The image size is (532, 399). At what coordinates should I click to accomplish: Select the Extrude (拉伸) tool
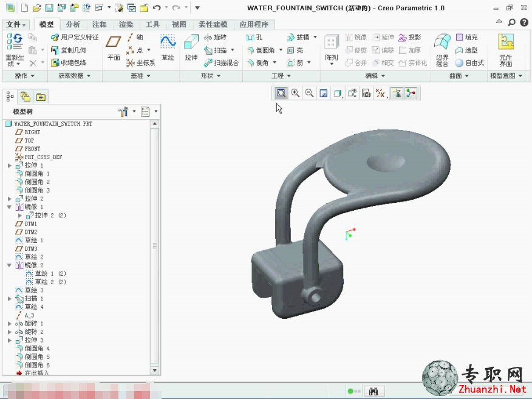(x=191, y=47)
